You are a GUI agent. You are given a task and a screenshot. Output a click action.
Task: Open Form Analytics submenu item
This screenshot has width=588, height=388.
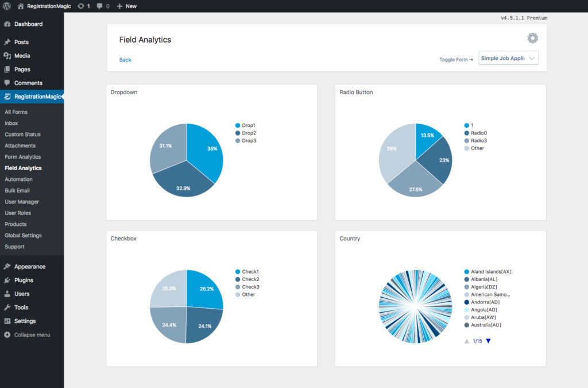point(23,157)
